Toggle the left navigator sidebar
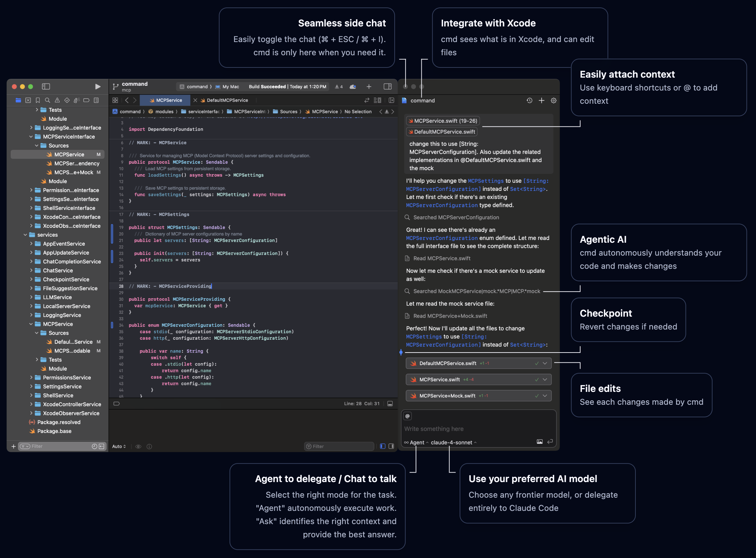Screen dimensions: 756x558 [46, 86]
